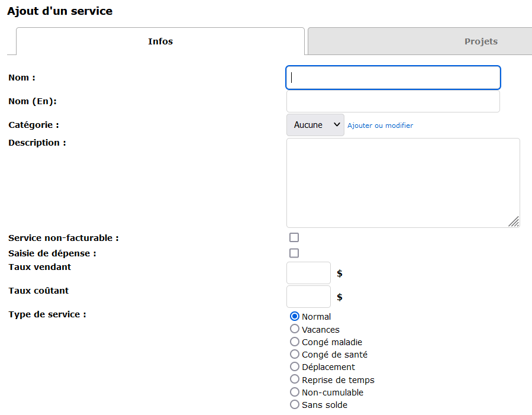Pick the Congé de santé option

(x=295, y=354)
